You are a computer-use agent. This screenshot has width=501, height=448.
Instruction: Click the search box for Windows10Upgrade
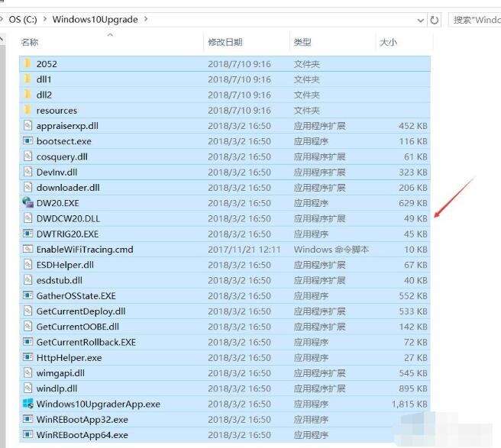475,20
